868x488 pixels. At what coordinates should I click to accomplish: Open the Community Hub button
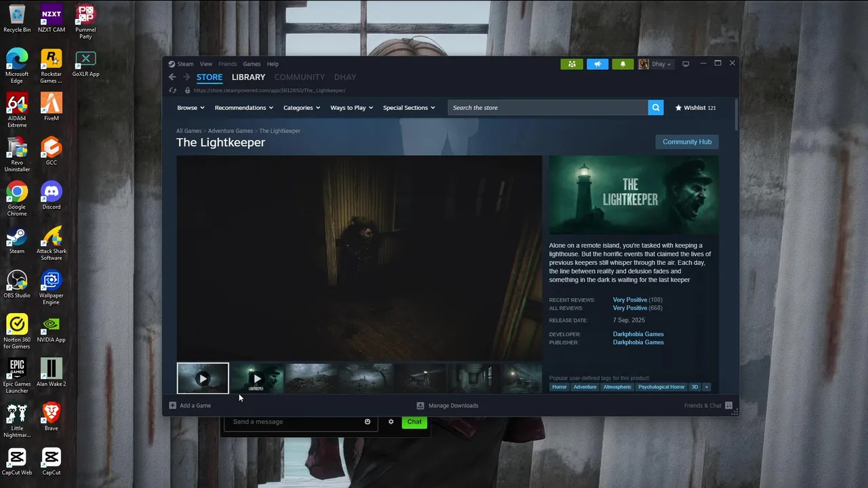click(x=687, y=142)
